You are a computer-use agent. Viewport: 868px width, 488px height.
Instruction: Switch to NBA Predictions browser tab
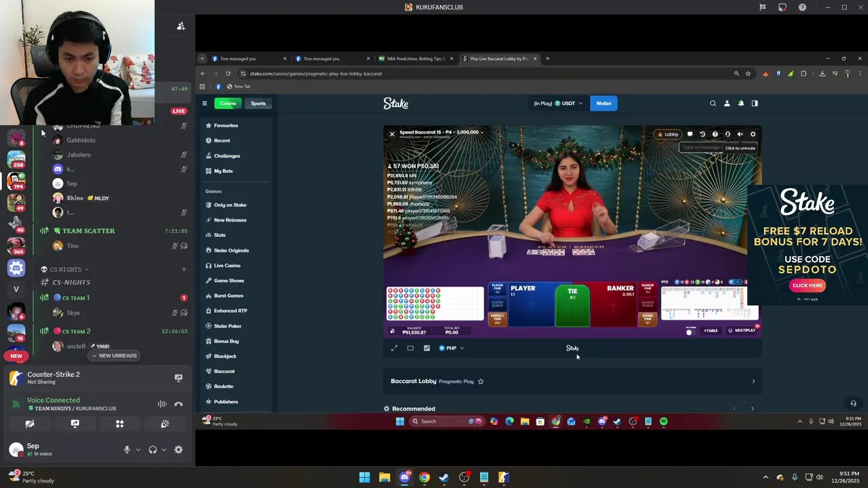tap(414, 59)
